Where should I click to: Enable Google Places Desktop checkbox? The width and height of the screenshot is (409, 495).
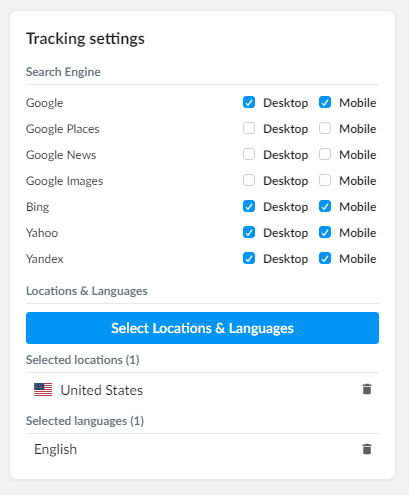pos(249,128)
